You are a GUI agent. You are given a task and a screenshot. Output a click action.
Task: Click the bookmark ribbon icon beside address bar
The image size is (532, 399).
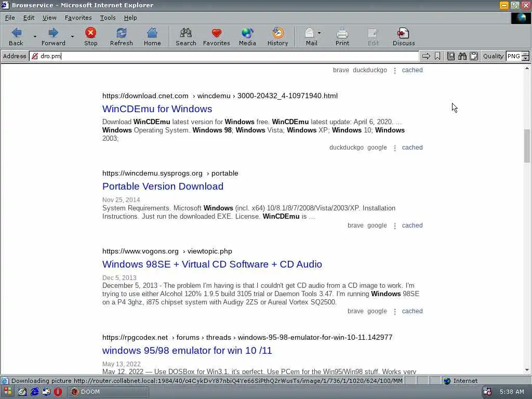pos(437,56)
